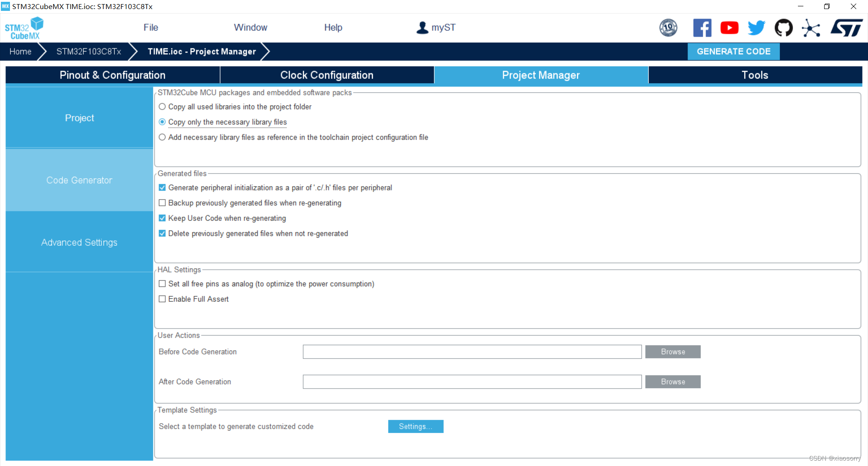Close the STM32CubeMX window
The image size is (868, 466).
(x=854, y=6)
